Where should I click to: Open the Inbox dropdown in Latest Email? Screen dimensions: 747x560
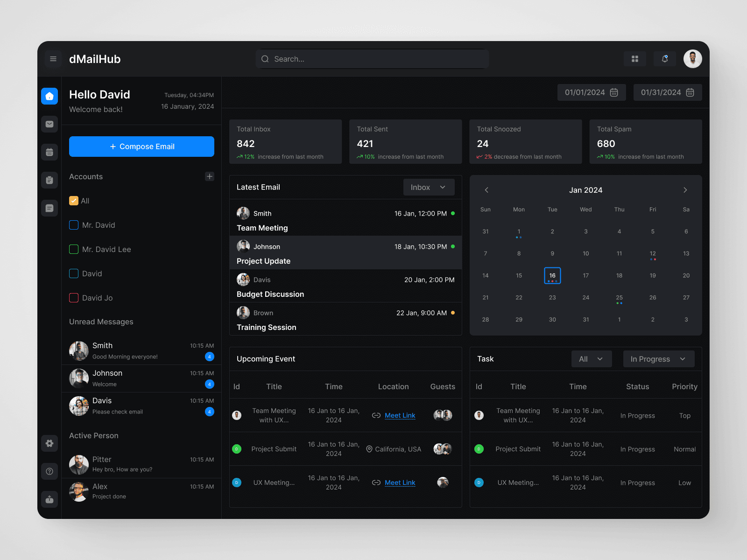(429, 187)
